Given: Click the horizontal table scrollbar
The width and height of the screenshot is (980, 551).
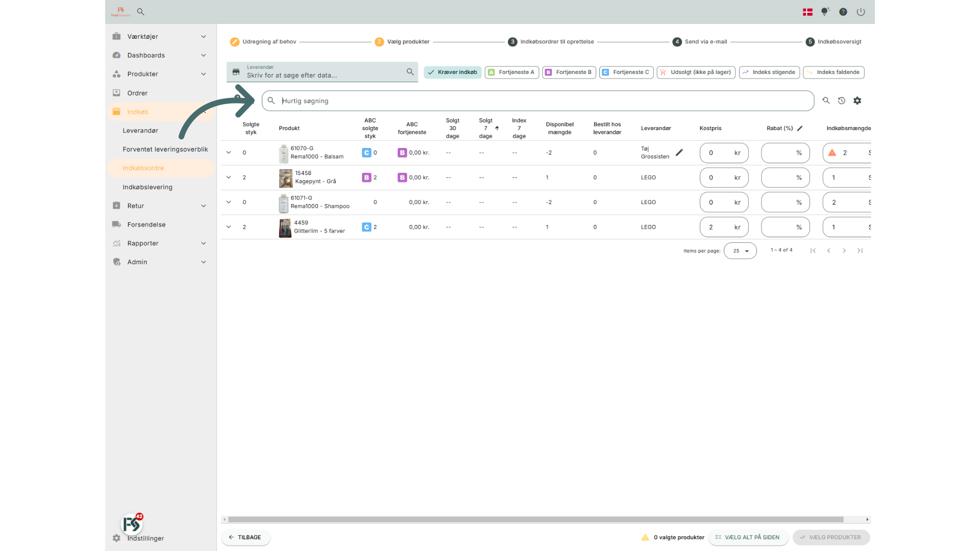Looking at the screenshot, I should (535, 519).
